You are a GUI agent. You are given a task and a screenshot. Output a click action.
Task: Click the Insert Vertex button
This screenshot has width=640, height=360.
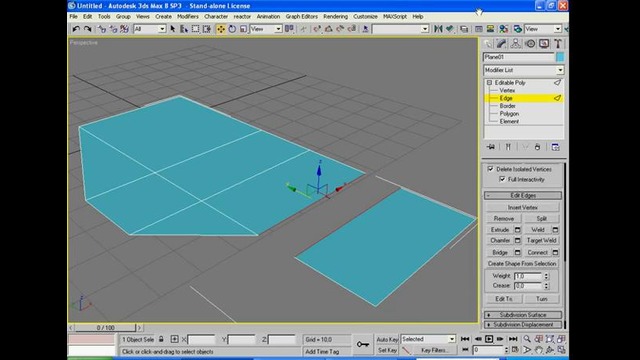pos(522,207)
